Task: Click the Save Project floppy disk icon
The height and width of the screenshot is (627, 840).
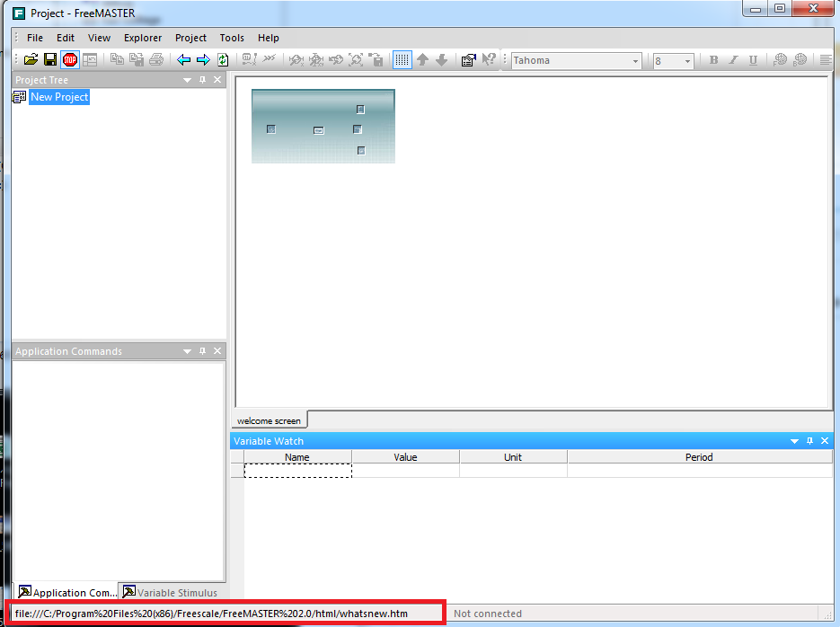Action: (50, 59)
